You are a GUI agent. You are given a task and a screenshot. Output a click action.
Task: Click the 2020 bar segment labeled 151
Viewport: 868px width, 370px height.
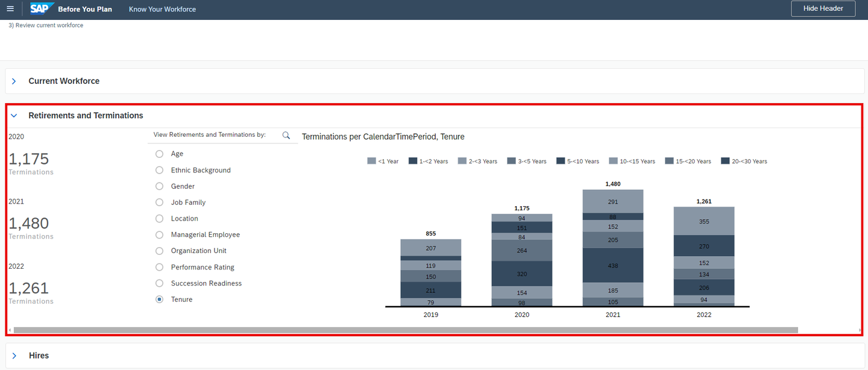[522, 228]
